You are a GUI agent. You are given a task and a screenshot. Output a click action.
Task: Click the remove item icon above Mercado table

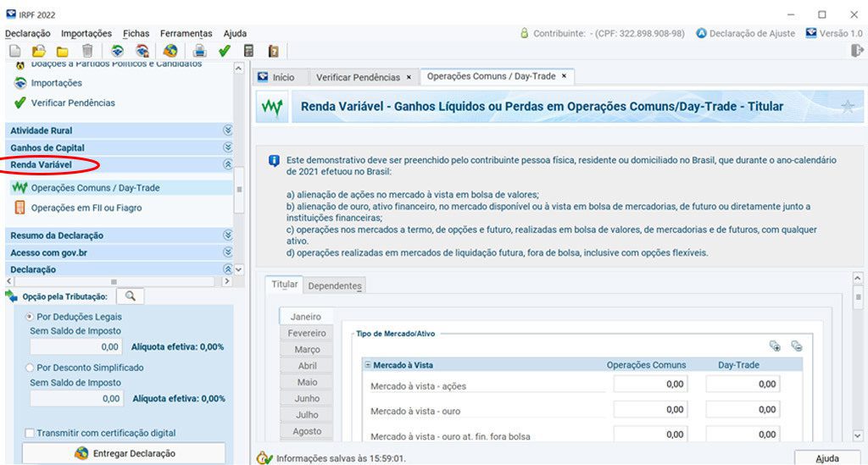coord(797,346)
